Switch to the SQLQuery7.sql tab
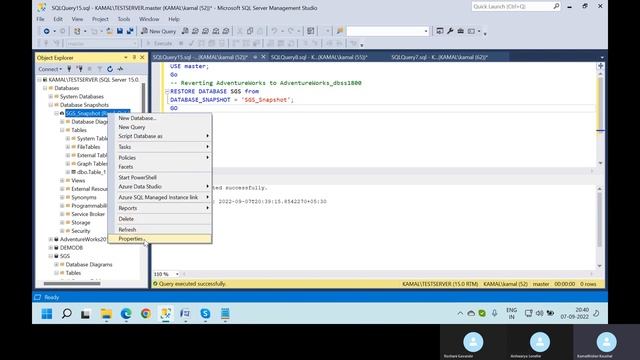 pos(440,58)
